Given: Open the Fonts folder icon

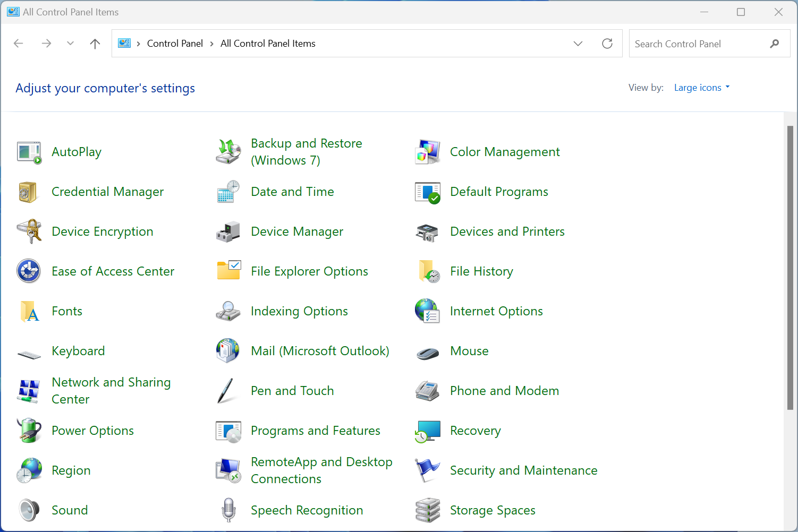Looking at the screenshot, I should click(x=29, y=312).
